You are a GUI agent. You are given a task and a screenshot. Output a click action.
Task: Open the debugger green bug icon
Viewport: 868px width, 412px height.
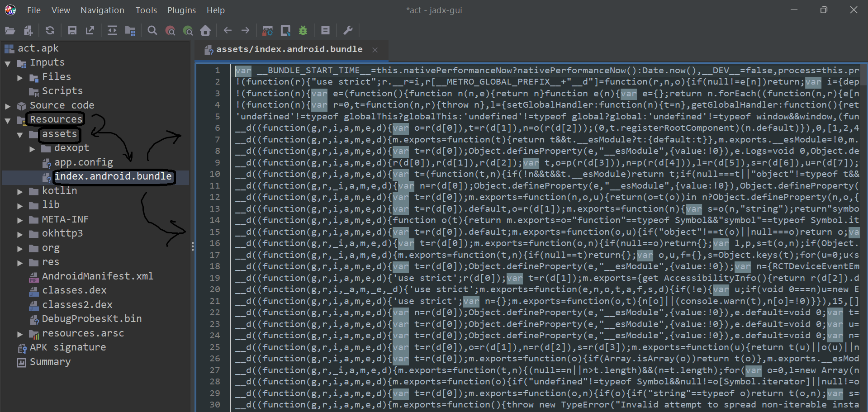(303, 31)
